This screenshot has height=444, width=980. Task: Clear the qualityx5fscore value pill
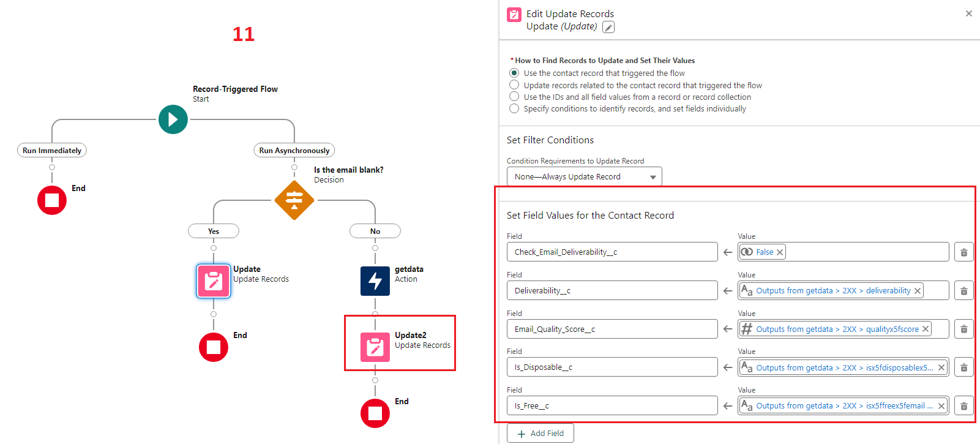(x=926, y=329)
